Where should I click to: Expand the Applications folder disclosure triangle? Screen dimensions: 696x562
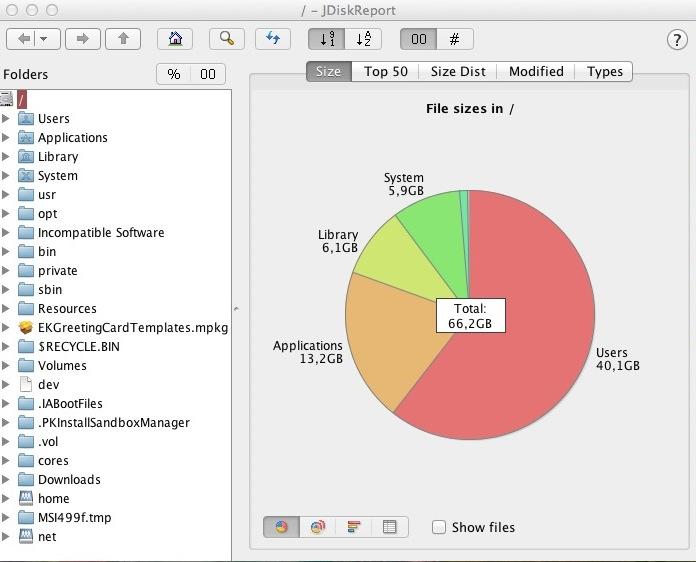(x=6, y=138)
